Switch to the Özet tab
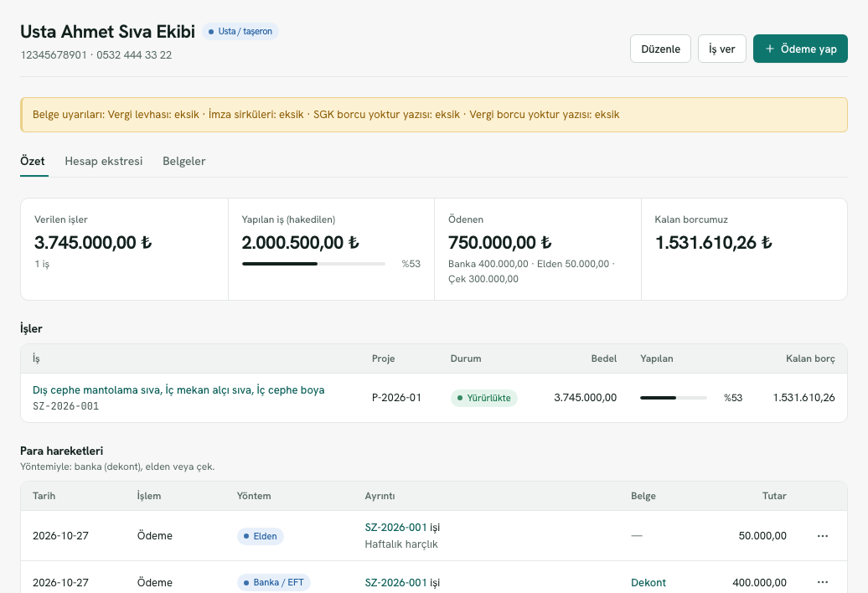This screenshot has width=868, height=593. coord(33,161)
